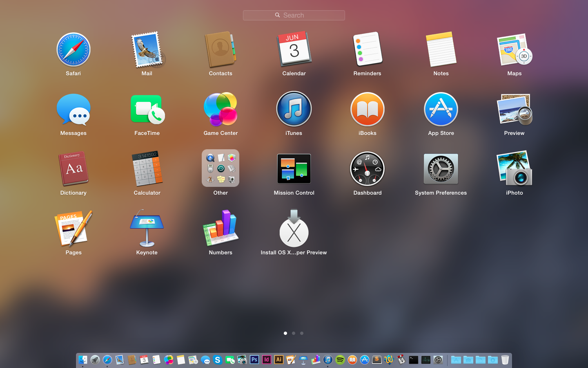Open Contacts in the Launchpad grid
588x368 pixels.
coord(220,49)
